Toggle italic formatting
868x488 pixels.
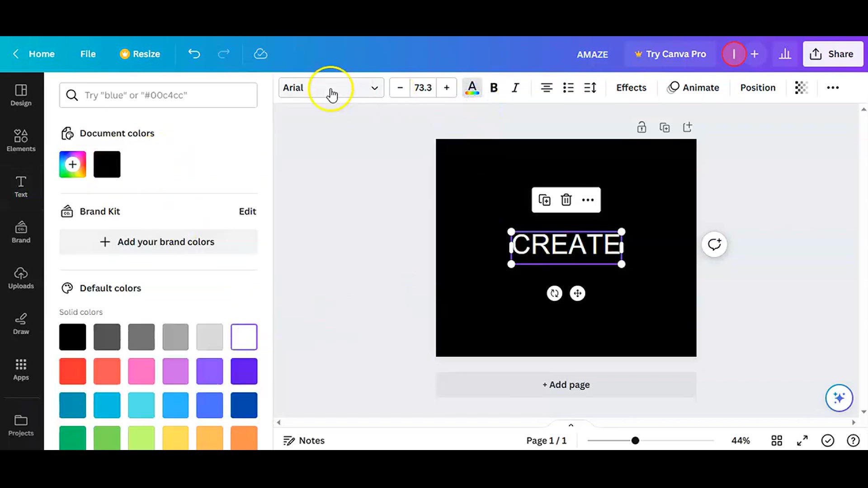click(x=515, y=88)
